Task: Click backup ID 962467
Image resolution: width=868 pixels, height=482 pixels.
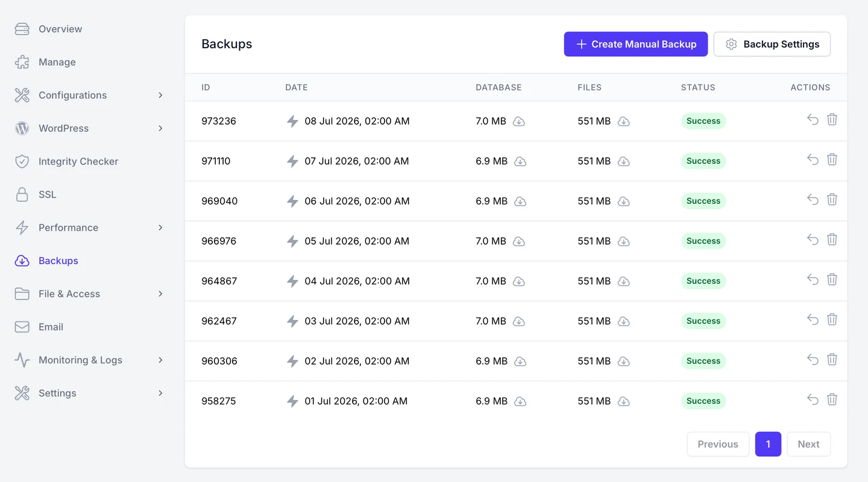Action: pos(219,321)
